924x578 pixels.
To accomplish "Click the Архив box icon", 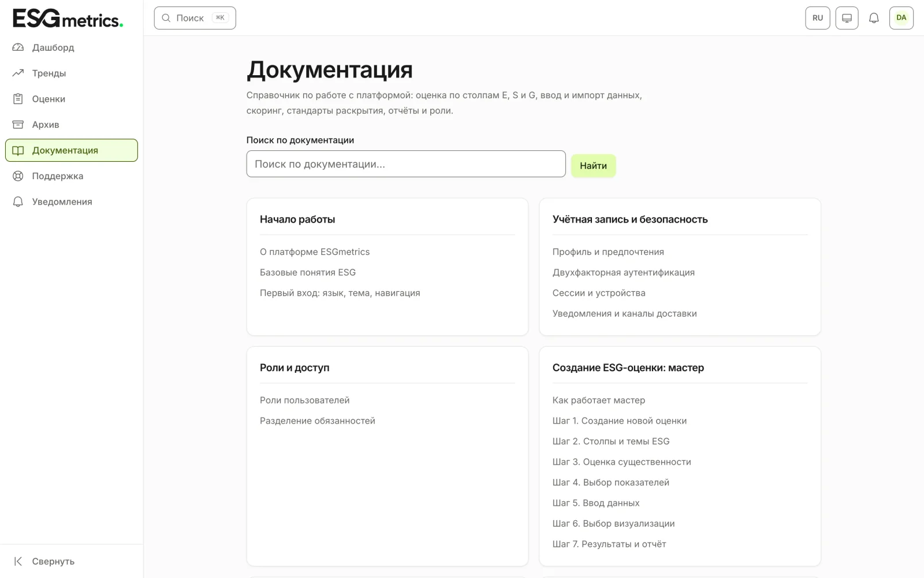I will (18, 124).
